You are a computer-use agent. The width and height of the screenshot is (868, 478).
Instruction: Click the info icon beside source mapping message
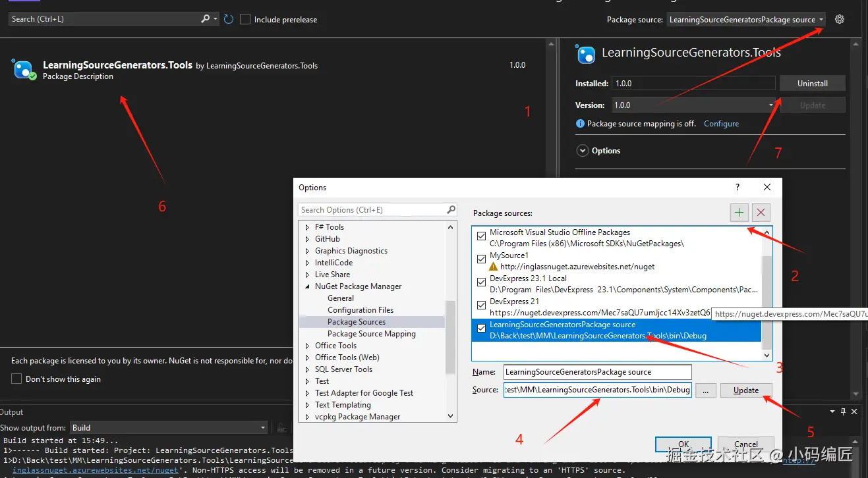[x=580, y=124]
